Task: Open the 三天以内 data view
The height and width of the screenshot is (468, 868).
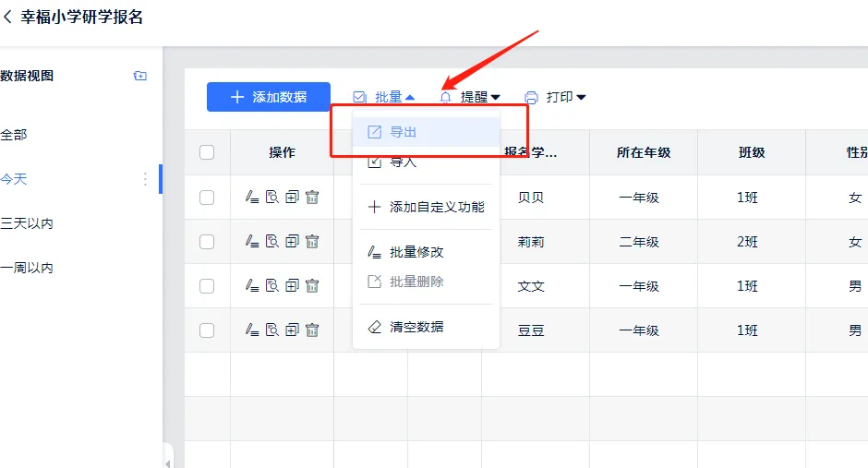Action: [28, 223]
